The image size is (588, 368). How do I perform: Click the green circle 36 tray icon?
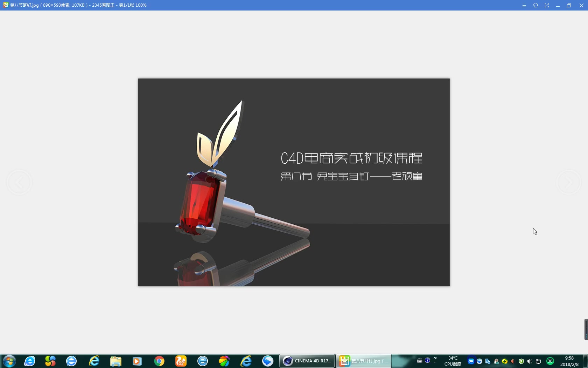pos(550,361)
